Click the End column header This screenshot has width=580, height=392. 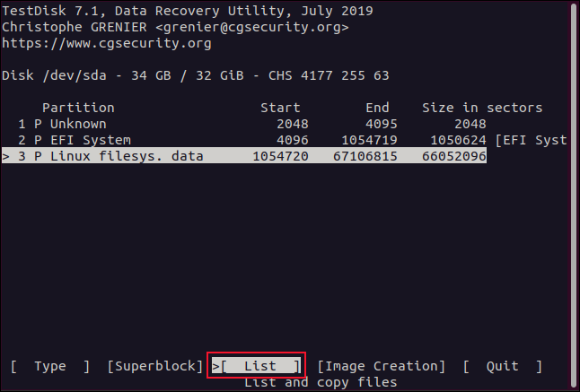pyautogui.click(x=377, y=108)
